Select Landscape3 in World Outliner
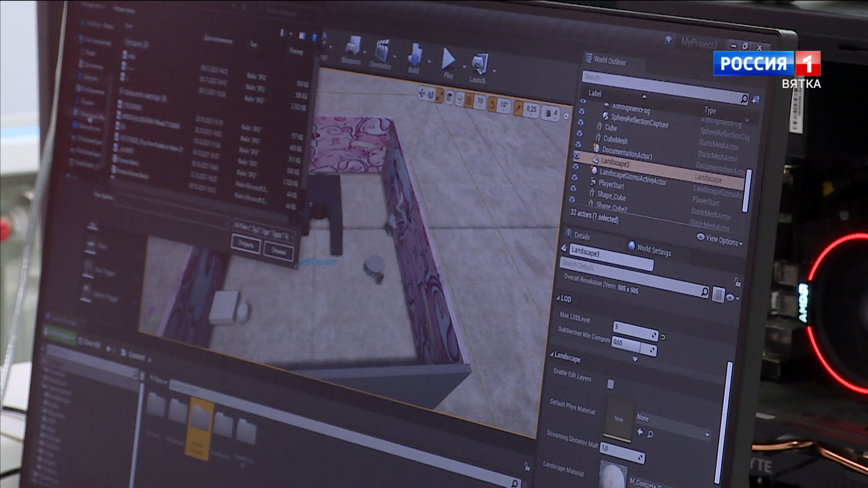868x488 pixels. tap(615, 162)
